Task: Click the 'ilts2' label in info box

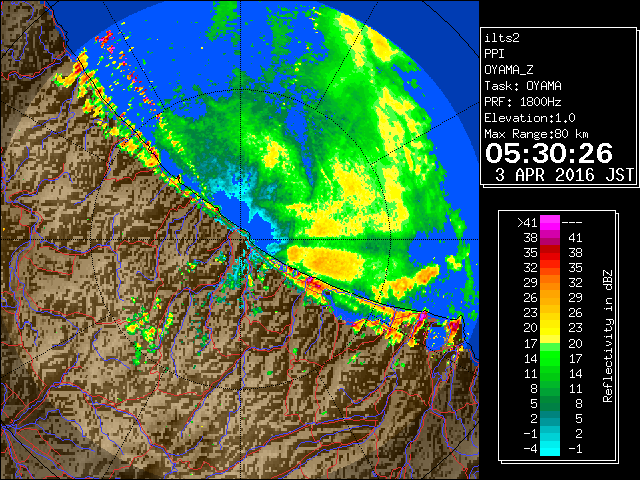Action: (x=502, y=38)
